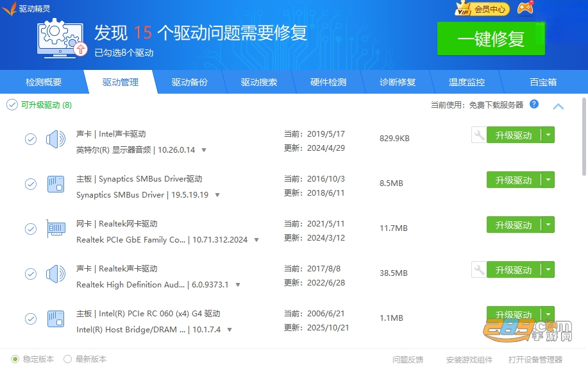Open the VIP 会员中心 badge

482,8
